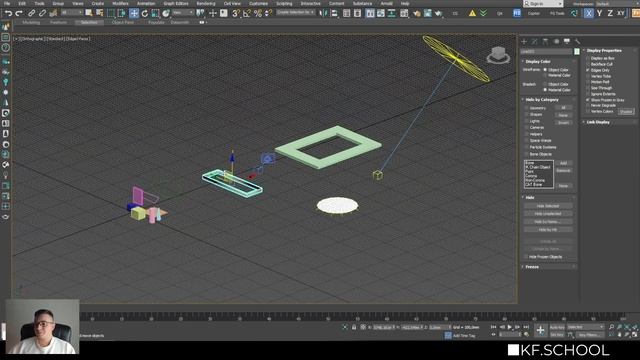Open the selection filter All dropdown
Screen dimensions: 640x360
click(71, 13)
